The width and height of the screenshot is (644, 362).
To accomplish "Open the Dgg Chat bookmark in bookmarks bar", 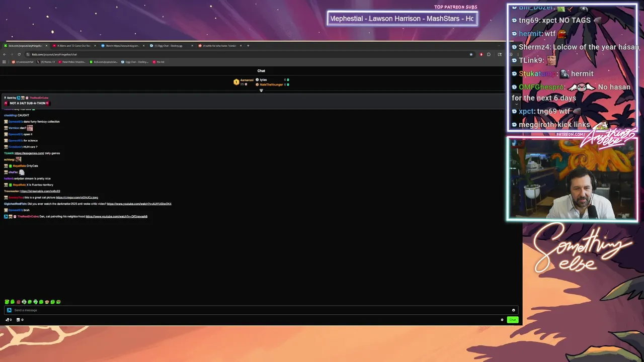I will [135, 62].
